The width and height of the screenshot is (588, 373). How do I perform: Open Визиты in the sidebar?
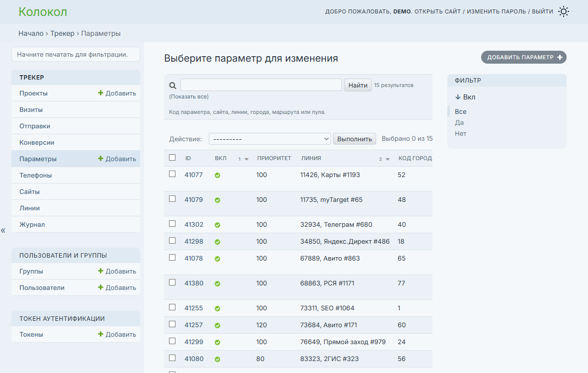point(31,109)
